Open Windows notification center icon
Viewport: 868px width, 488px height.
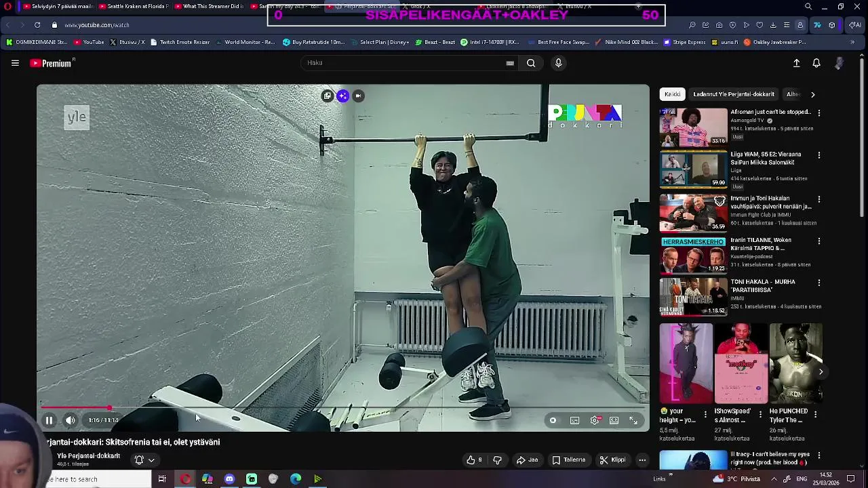tap(850, 479)
